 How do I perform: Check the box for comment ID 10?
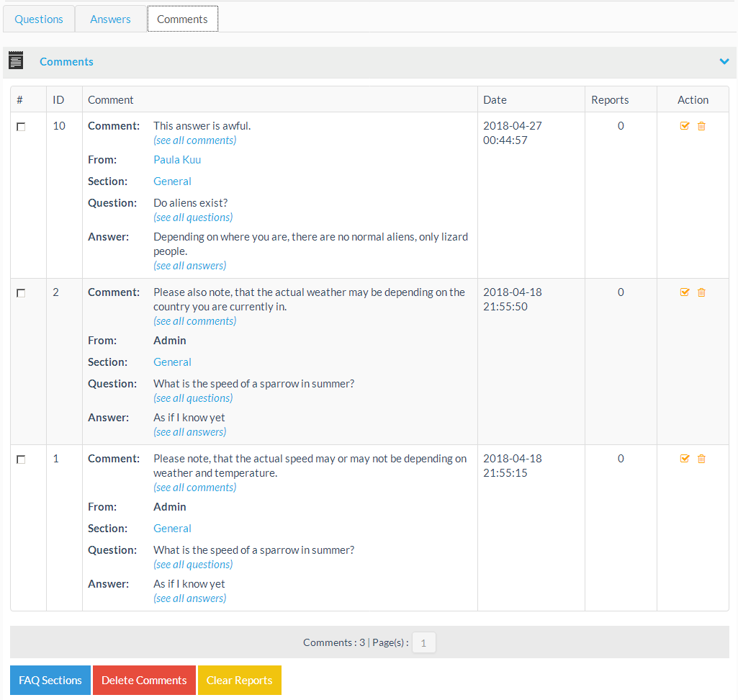pos(21,127)
